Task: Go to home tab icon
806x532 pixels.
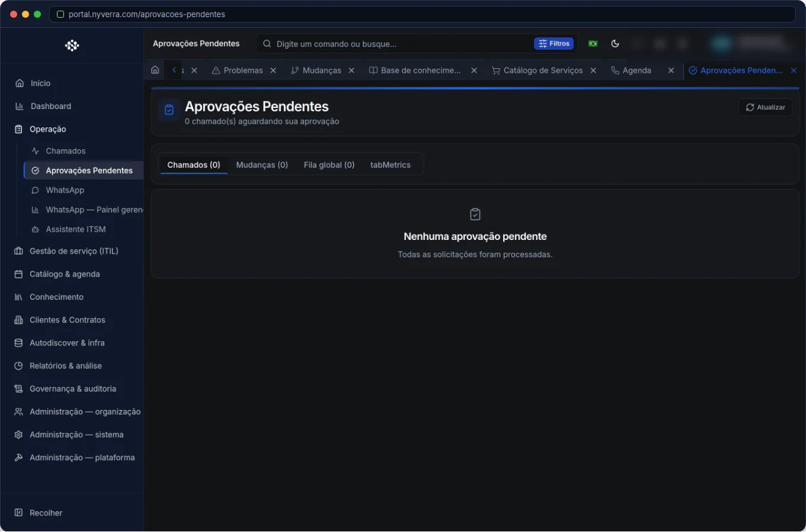Action: 155,70
